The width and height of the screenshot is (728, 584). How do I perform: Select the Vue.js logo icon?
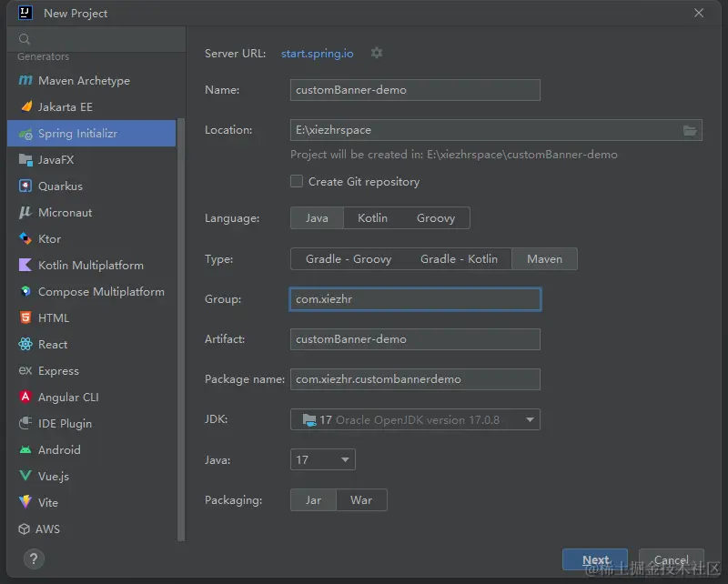pyautogui.click(x=25, y=476)
